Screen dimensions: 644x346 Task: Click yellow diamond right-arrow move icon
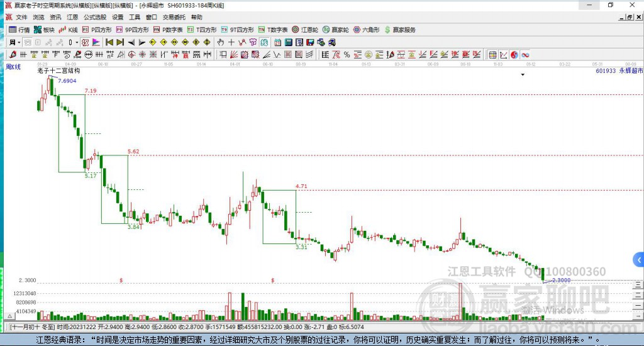(x=164, y=42)
